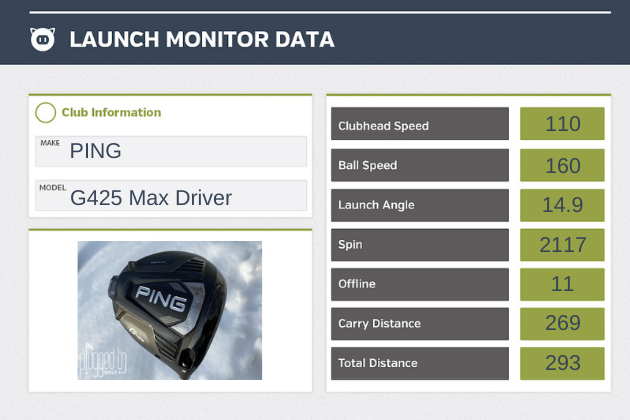Click the Ball Speed value 160
This screenshot has height=420, width=630.
tap(562, 165)
